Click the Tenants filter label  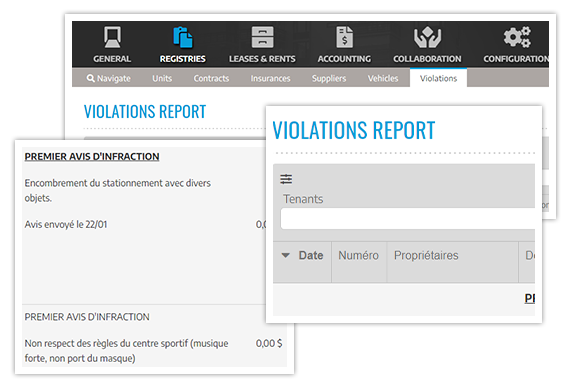[x=303, y=199]
